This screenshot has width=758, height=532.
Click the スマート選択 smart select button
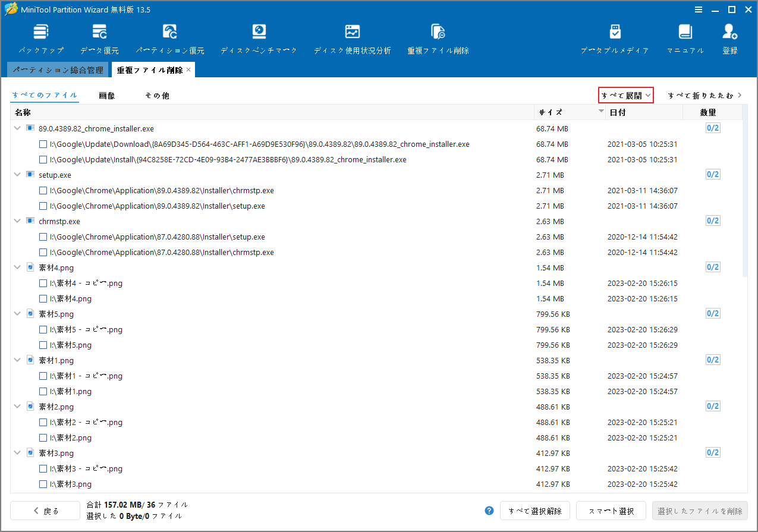[x=611, y=511]
